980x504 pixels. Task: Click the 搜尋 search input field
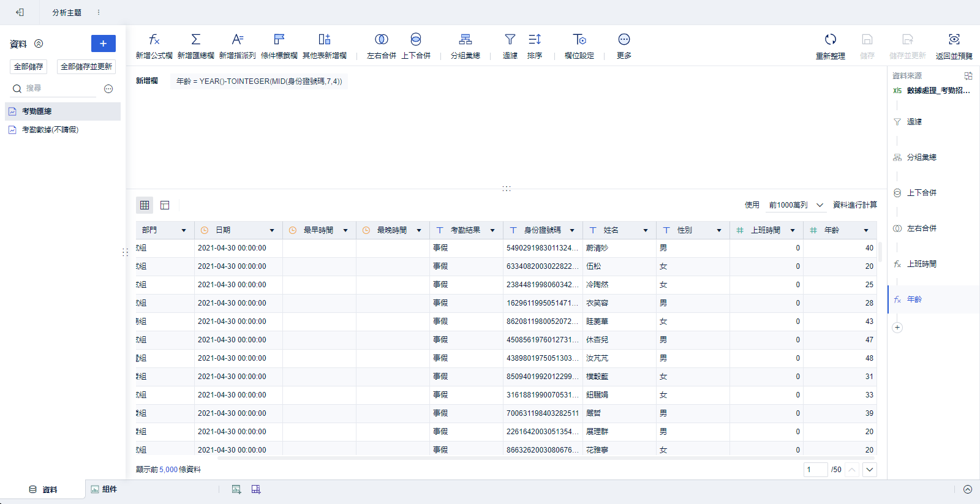tap(60, 89)
